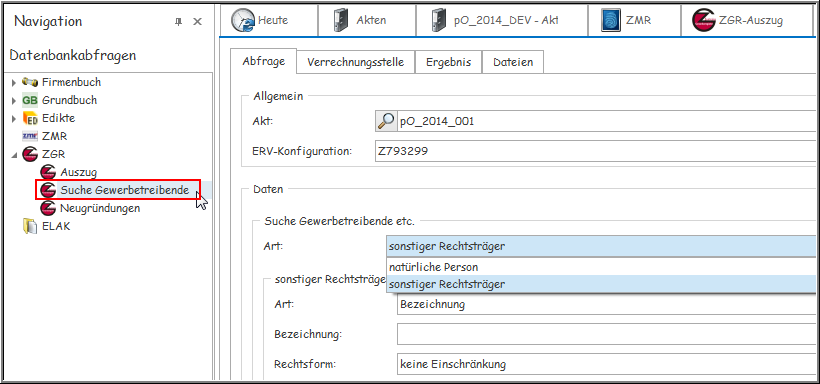Select ZGR in the navigation tree

click(x=53, y=154)
